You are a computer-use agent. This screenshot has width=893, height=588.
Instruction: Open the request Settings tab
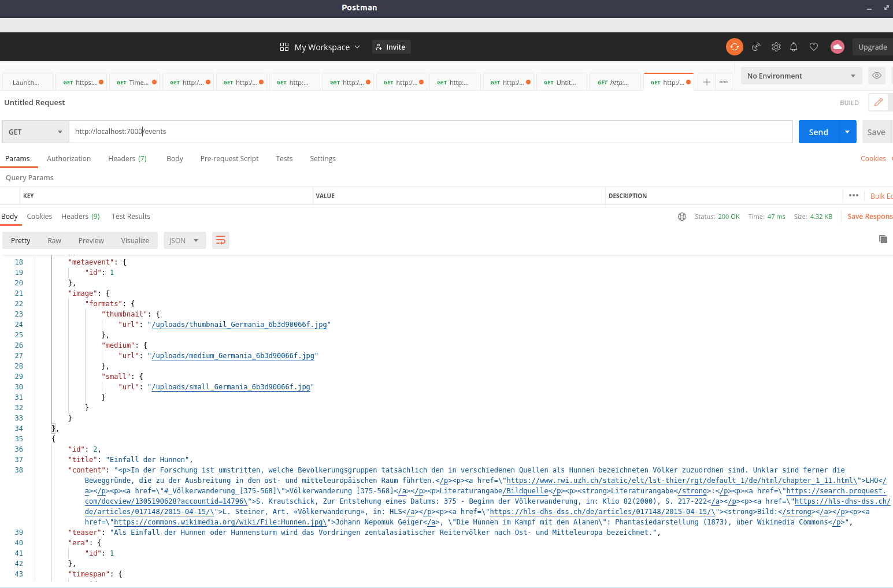(x=323, y=158)
